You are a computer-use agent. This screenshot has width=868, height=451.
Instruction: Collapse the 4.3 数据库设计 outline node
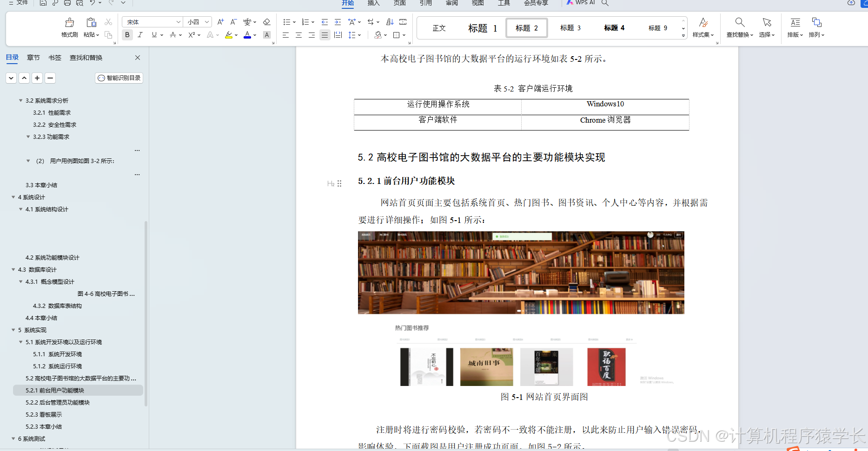point(13,269)
